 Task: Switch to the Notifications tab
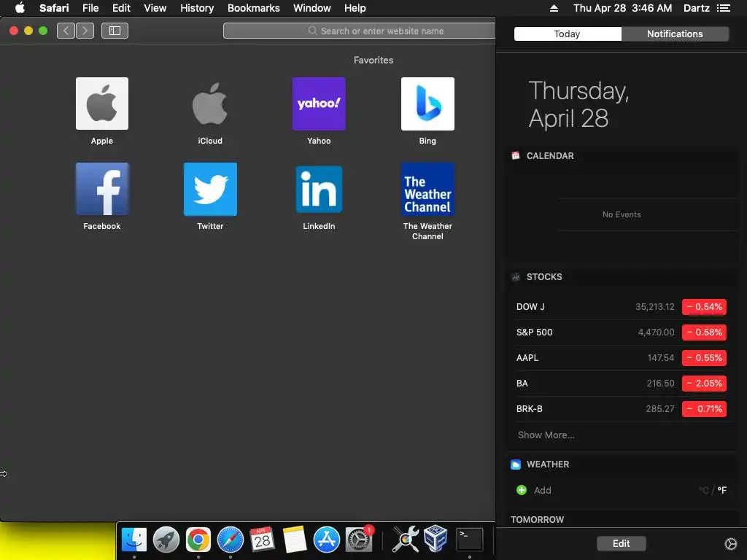coord(675,34)
